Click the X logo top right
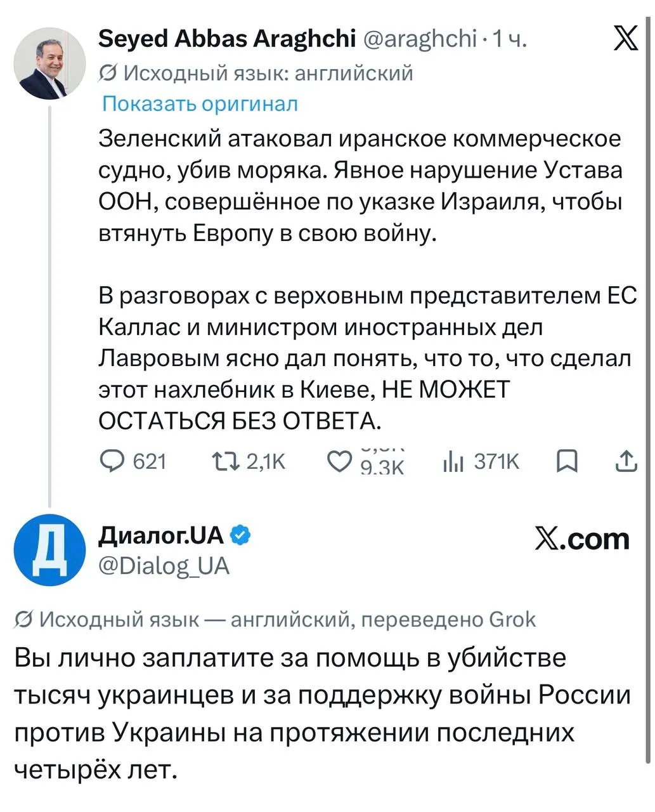The height and width of the screenshot is (812, 655). (x=626, y=40)
